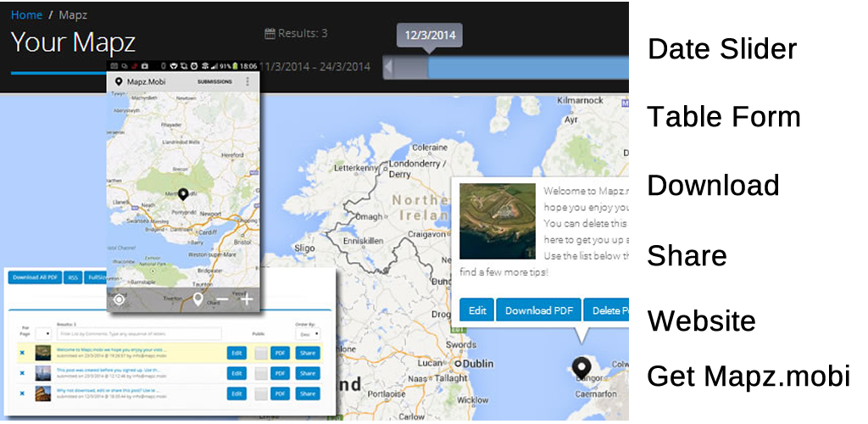Click Edit on the 'Welcome to Mapz.mobi' row

(x=236, y=353)
